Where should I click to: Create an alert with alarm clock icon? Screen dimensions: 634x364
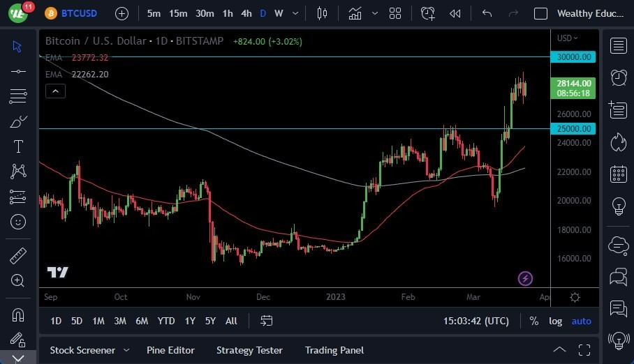(428, 13)
